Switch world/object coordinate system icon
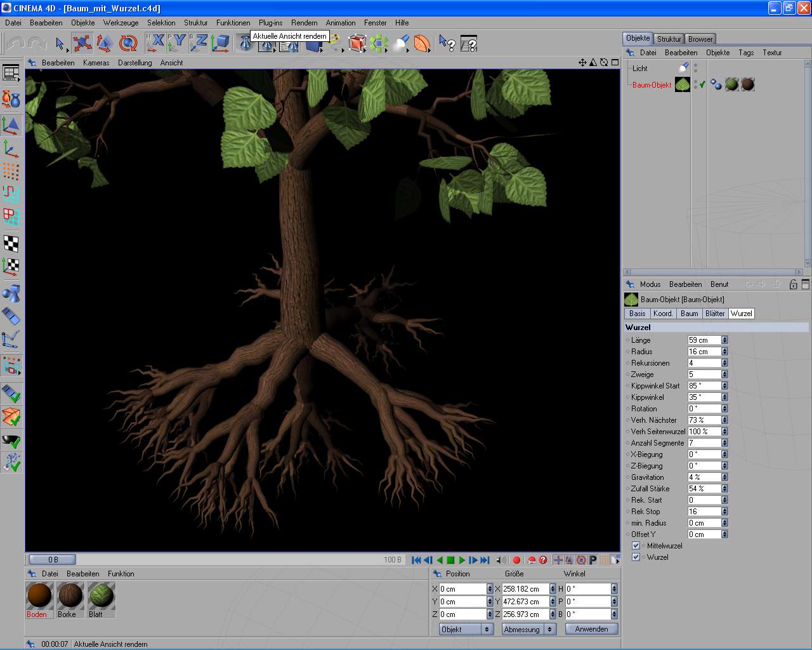 [x=220, y=43]
